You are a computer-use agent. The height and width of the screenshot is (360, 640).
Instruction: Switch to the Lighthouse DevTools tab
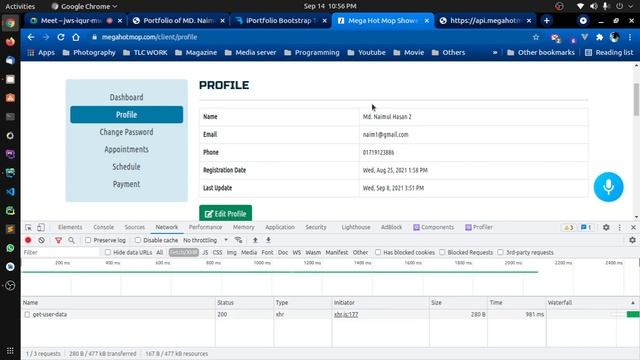356,227
